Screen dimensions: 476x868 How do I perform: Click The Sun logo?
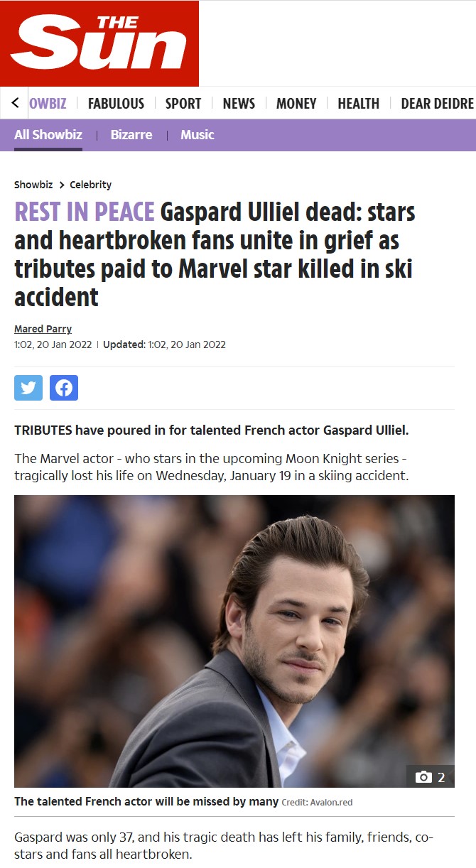click(99, 43)
